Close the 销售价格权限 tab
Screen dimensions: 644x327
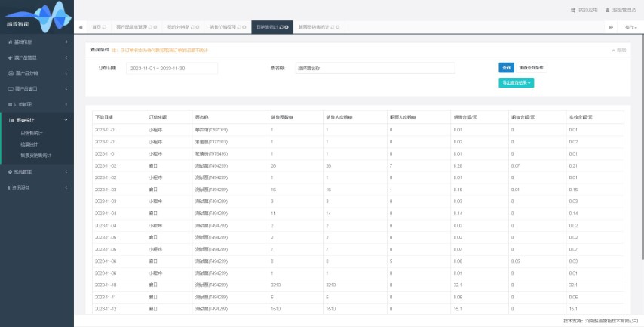coord(244,27)
